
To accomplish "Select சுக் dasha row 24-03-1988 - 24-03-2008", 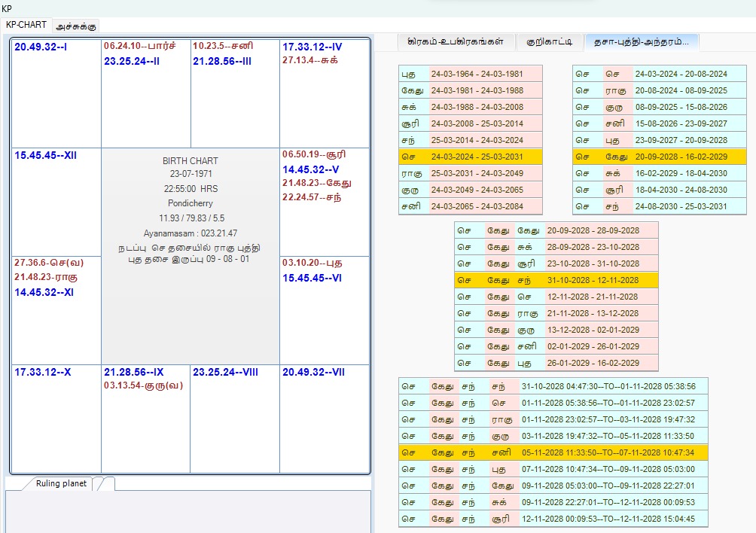I will [x=471, y=107].
